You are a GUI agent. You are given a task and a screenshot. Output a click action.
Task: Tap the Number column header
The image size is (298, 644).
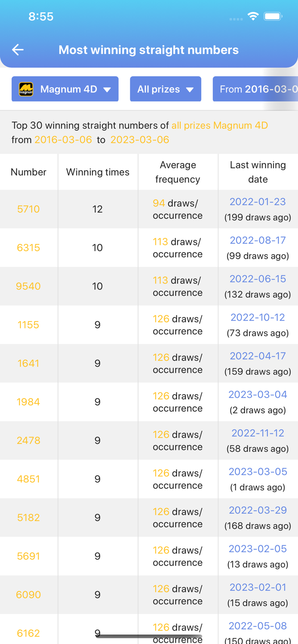28,172
